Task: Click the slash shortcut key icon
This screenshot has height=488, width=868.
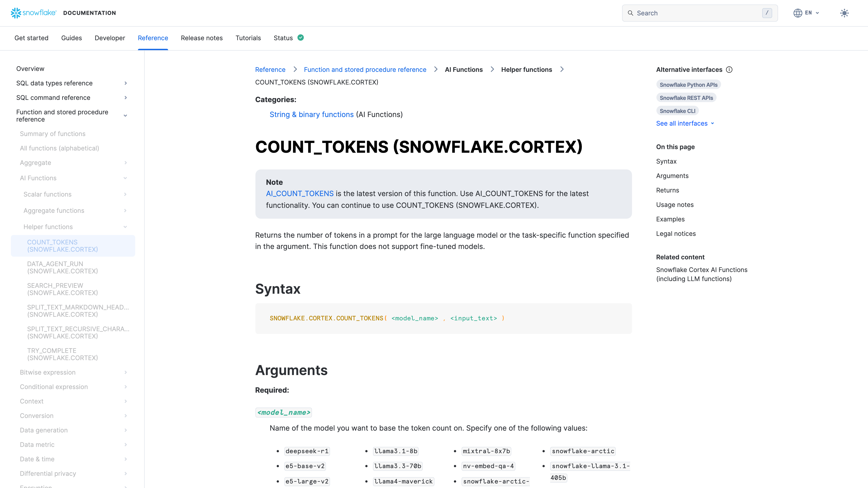Action: pyautogui.click(x=767, y=13)
